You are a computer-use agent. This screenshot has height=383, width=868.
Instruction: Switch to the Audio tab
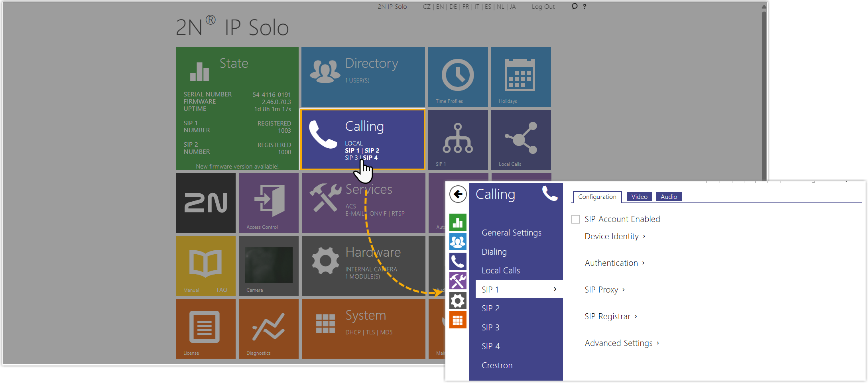[x=669, y=196]
